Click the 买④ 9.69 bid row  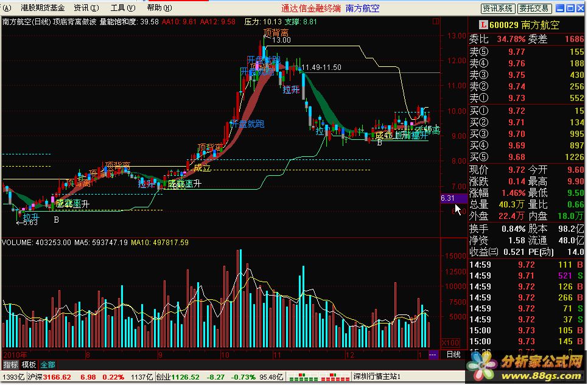pos(527,146)
